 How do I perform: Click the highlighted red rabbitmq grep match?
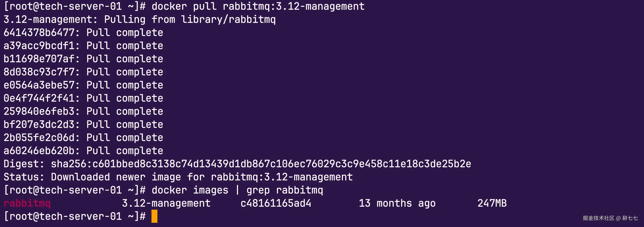(x=27, y=203)
